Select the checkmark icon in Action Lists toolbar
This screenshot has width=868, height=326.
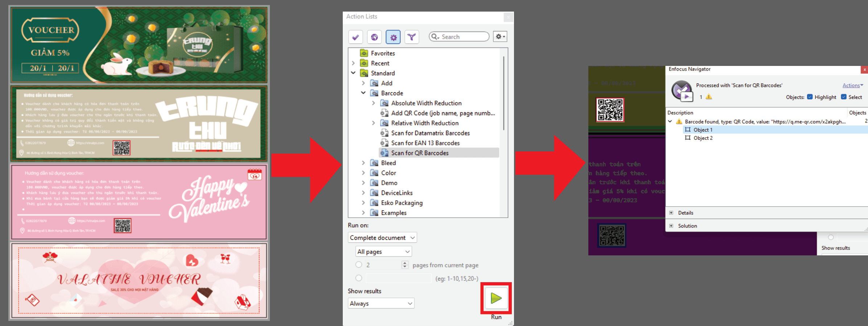coord(355,37)
